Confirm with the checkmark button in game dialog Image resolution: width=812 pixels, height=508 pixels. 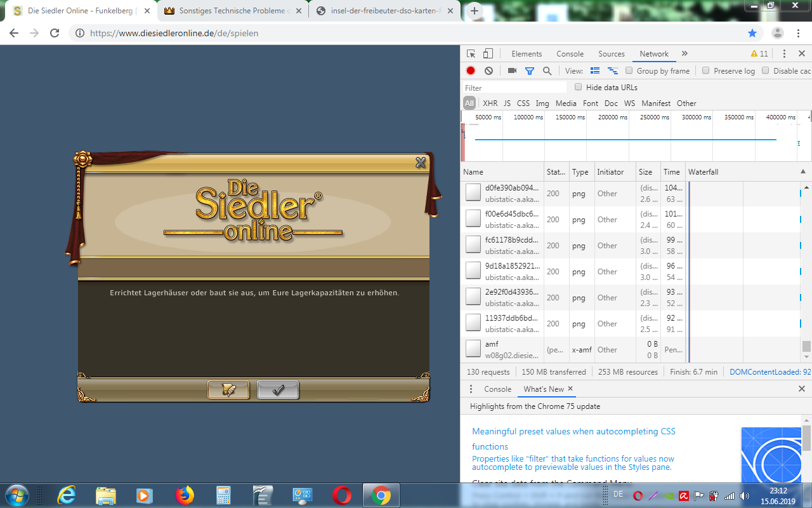tap(278, 391)
